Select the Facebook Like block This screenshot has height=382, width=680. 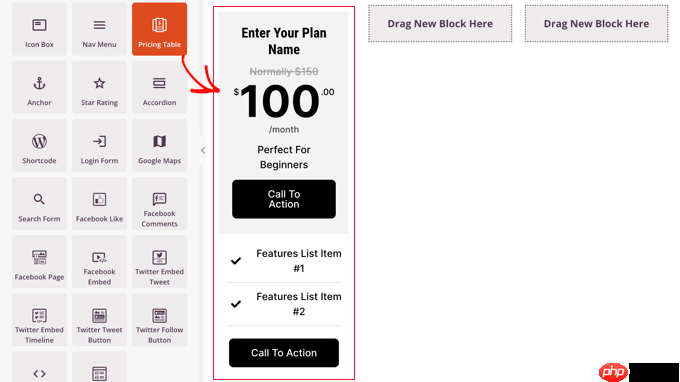coord(99,203)
